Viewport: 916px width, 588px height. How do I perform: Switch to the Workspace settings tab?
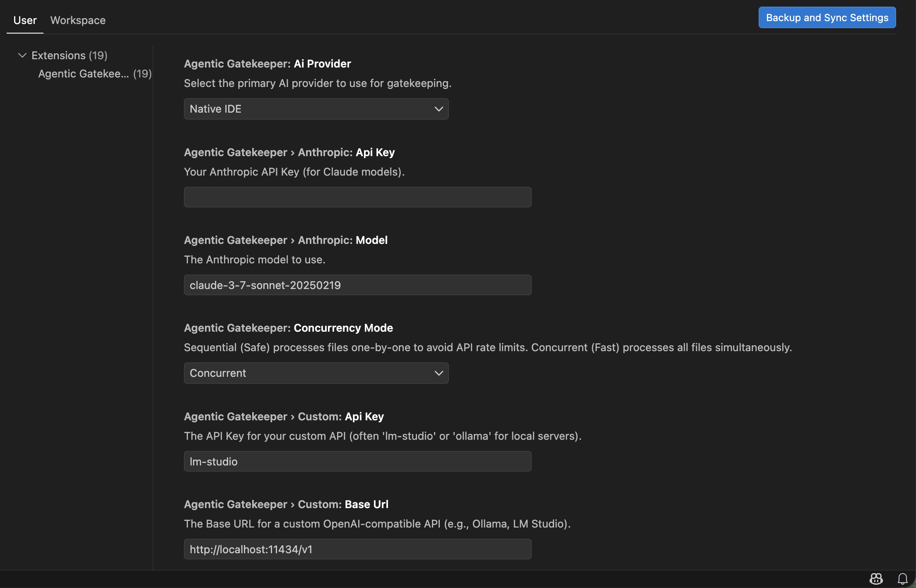78,20
